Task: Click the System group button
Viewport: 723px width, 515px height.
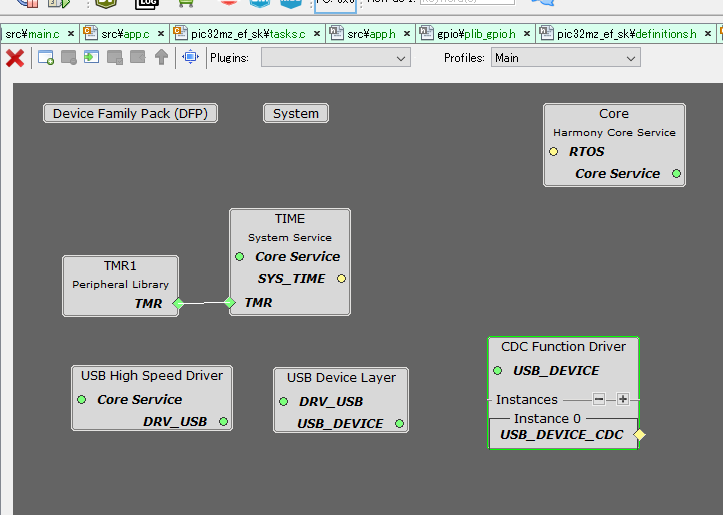Action: tap(296, 114)
